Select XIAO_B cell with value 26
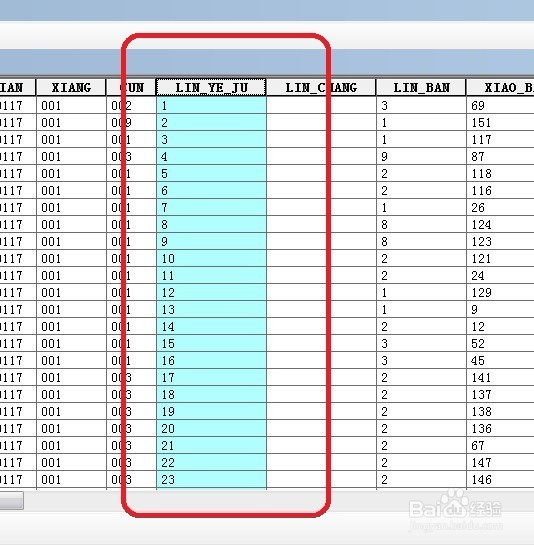 (500, 208)
